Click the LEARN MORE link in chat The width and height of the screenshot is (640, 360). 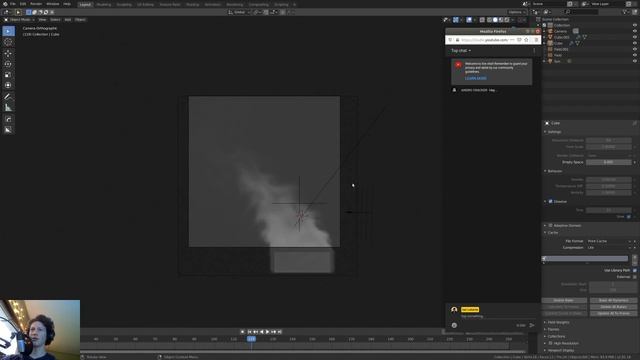pyautogui.click(x=476, y=78)
